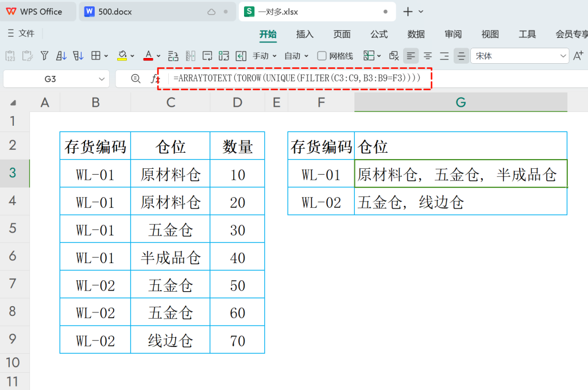The height and width of the screenshot is (390, 588).
Task: Click the sort descending icon
Action: point(78,56)
